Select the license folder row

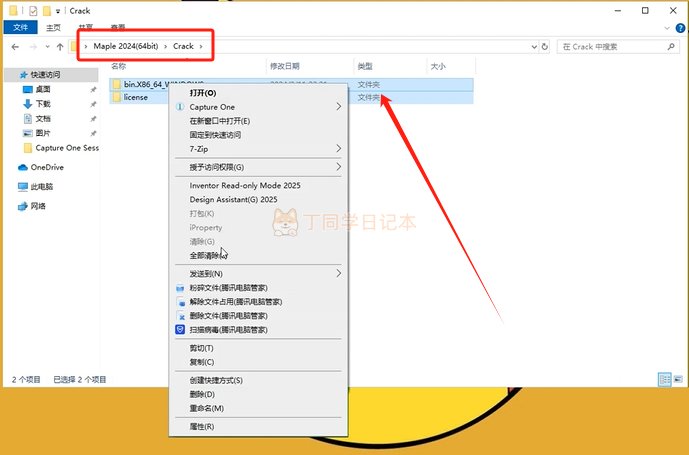point(291,97)
